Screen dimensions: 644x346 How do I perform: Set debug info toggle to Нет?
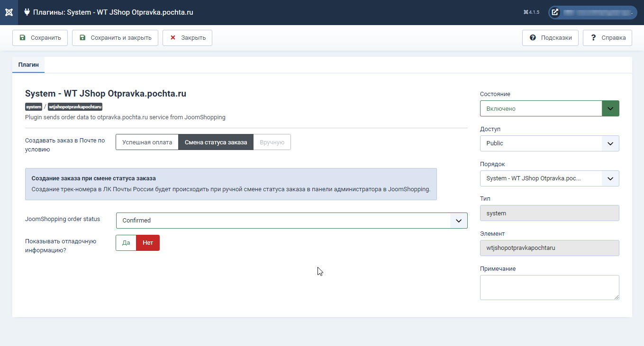tap(148, 243)
